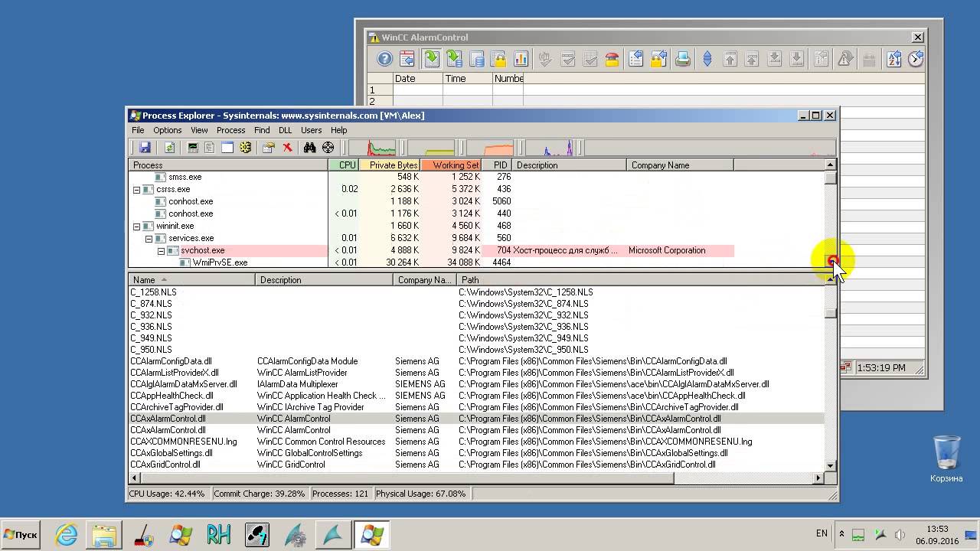Toggle the Show Process Tree toolbar icon
This screenshot has height=551, width=980.
coord(209,148)
